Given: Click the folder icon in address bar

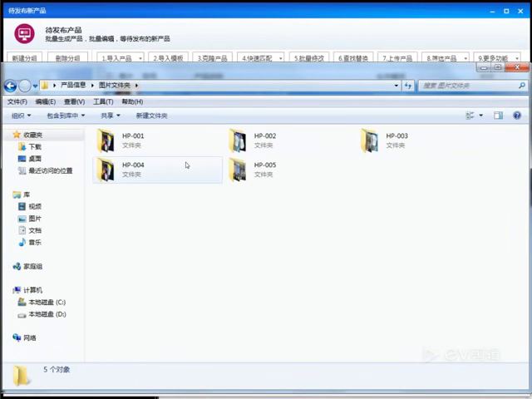Looking at the screenshot, I should pyautogui.click(x=44, y=85).
